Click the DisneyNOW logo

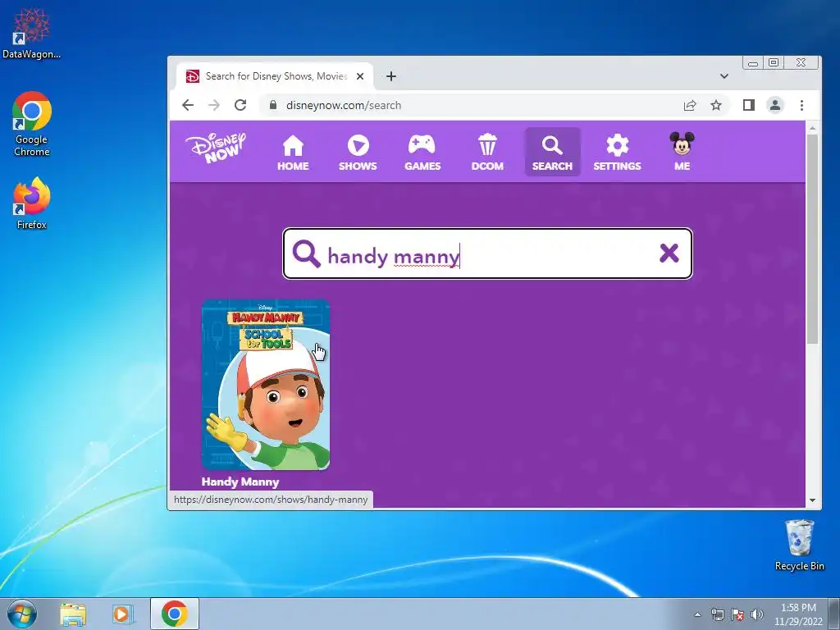(216, 148)
